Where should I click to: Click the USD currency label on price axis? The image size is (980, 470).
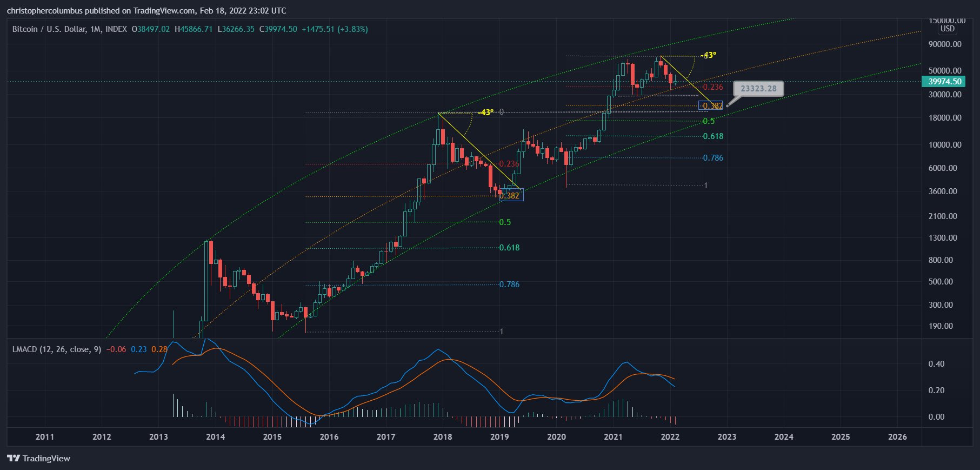click(947, 29)
